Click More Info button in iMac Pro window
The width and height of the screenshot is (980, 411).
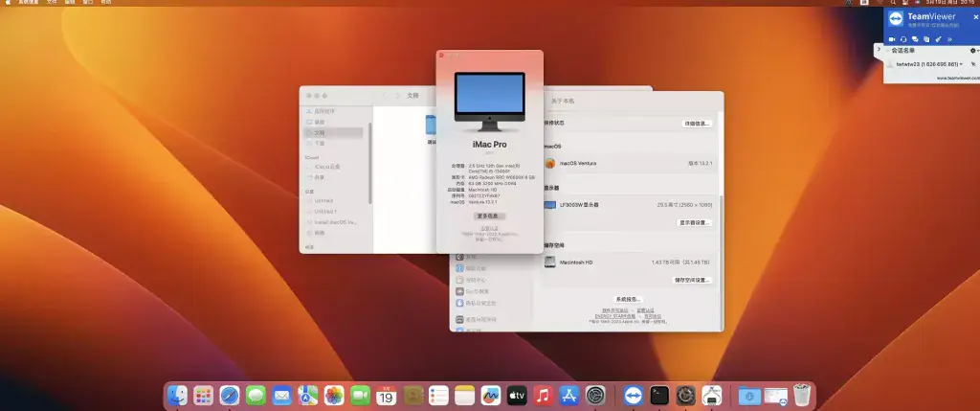490,216
